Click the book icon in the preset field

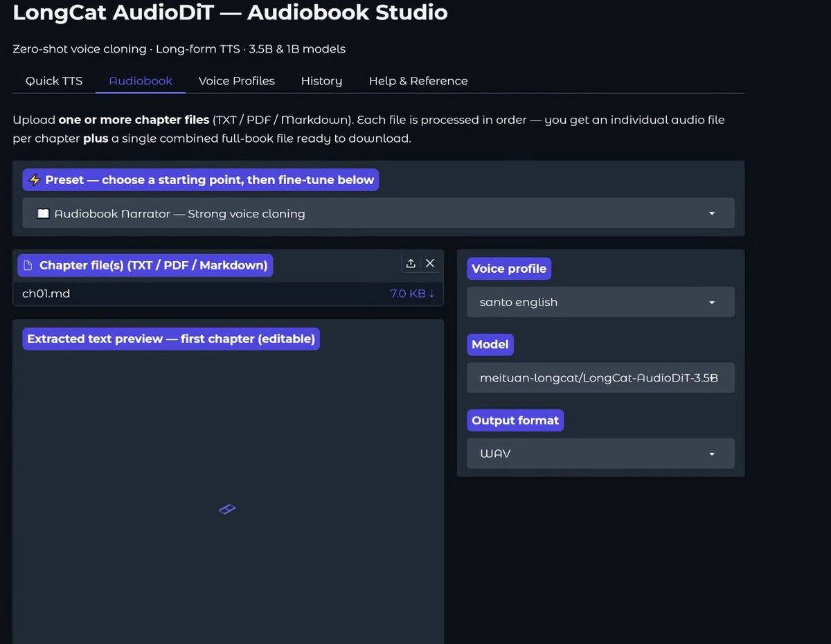click(x=43, y=214)
